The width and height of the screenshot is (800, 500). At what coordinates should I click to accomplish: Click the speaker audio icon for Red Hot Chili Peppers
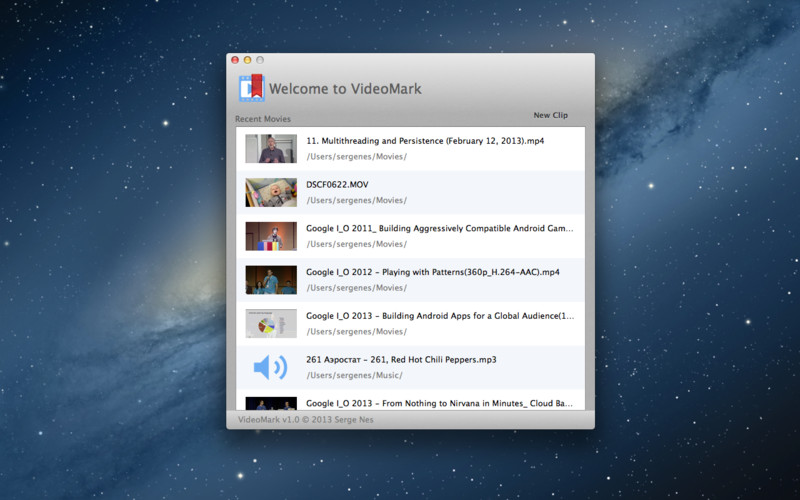pos(271,367)
